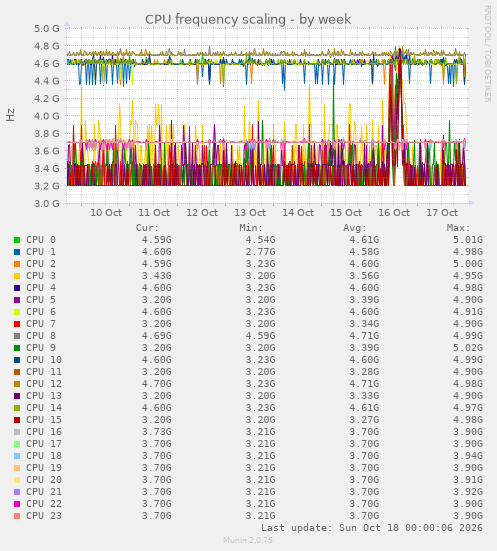The width and height of the screenshot is (497, 551).
Task: Click CPU 21 maximum value 3.92G
Action: point(468,492)
